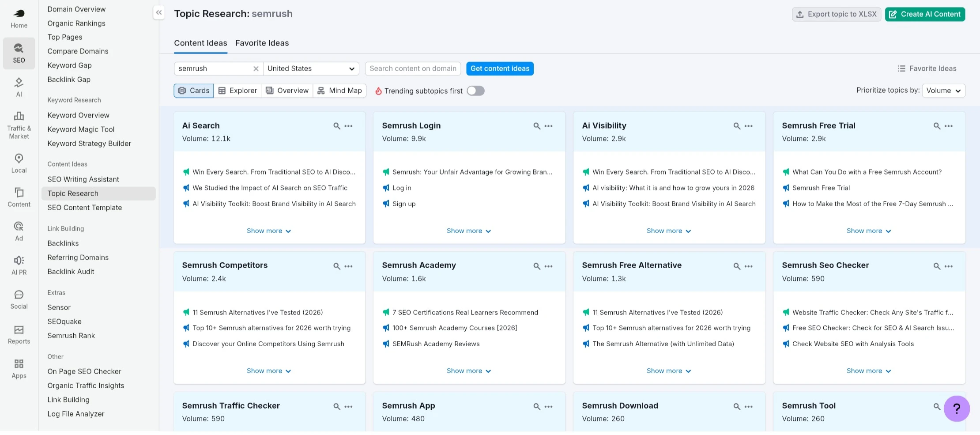The width and height of the screenshot is (980, 435).
Task: Select the Explorer view
Action: coord(237,91)
